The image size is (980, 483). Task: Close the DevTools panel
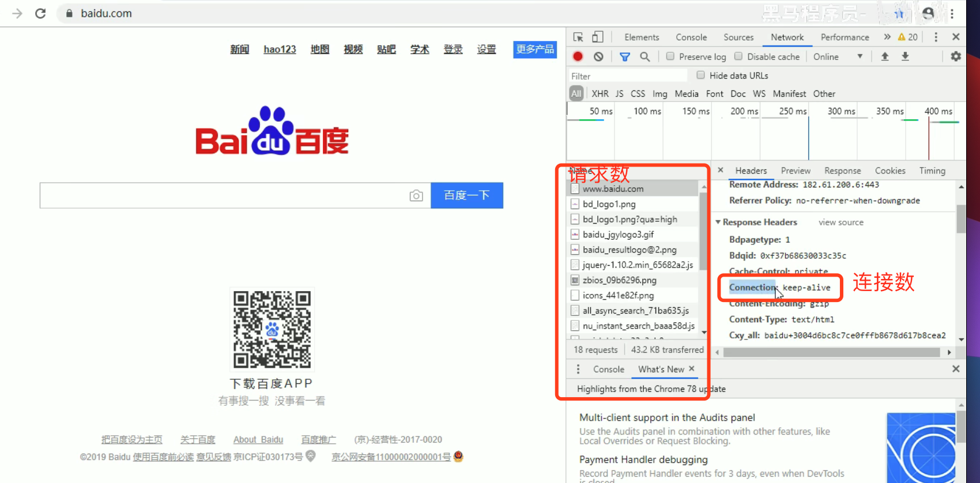[x=956, y=37]
